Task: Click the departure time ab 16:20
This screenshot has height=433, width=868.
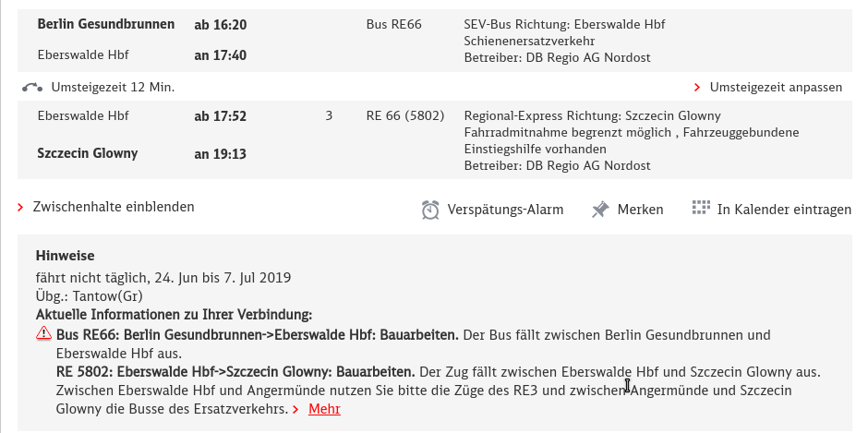Action: pyautogui.click(x=221, y=25)
